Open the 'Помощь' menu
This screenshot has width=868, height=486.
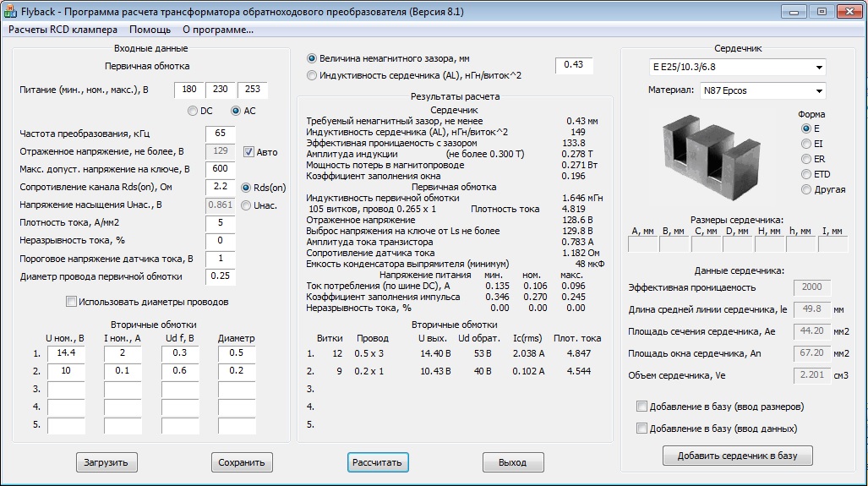click(150, 30)
